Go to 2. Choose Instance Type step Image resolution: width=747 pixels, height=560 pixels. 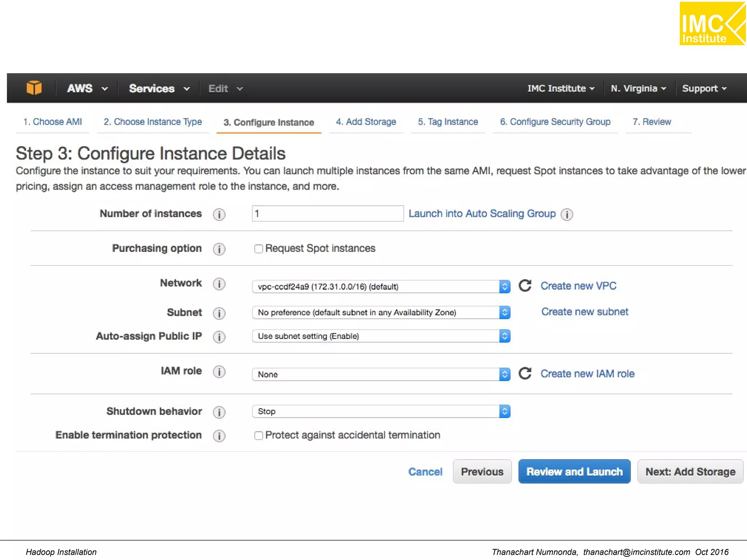pyautogui.click(x=153, y=122)
